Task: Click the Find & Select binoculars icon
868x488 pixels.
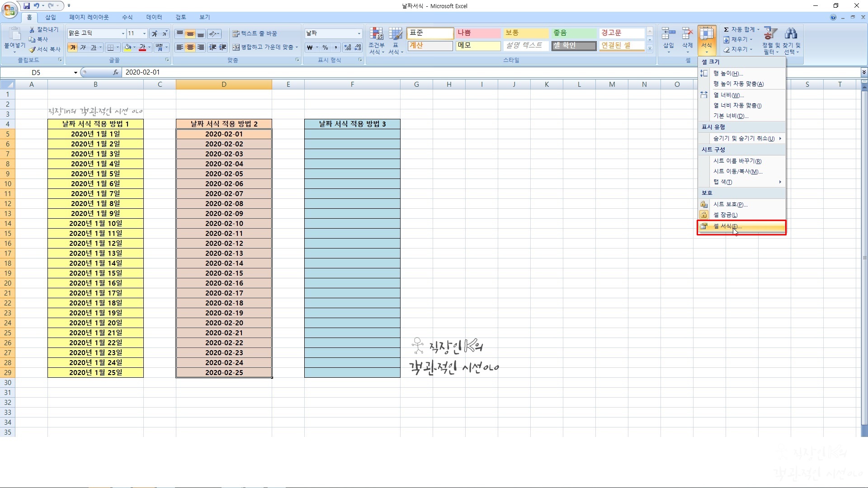Action: pos(791,34)
